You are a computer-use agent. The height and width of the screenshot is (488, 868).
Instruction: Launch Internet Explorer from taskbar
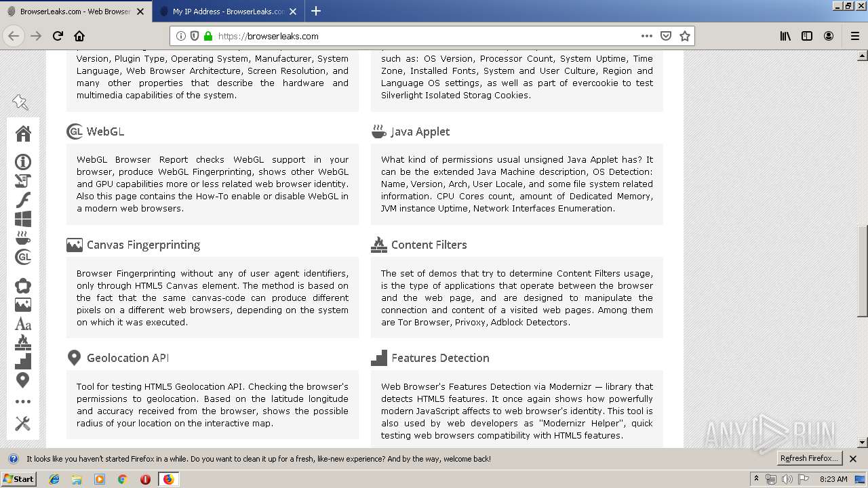[54, 479]
